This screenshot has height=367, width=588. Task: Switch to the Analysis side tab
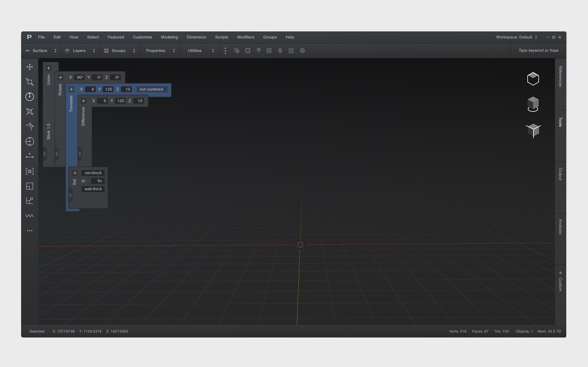[x=560, y=227]
